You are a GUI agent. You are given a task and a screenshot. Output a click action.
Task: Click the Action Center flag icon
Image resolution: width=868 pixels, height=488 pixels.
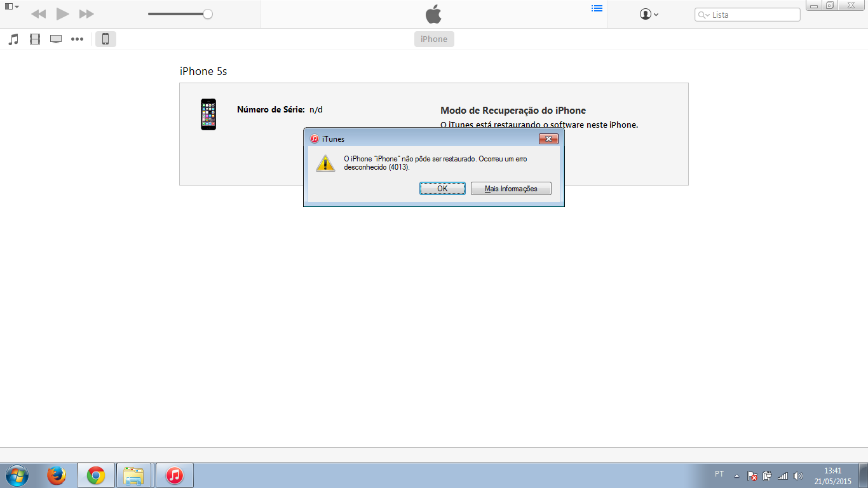tap(752, 475)
